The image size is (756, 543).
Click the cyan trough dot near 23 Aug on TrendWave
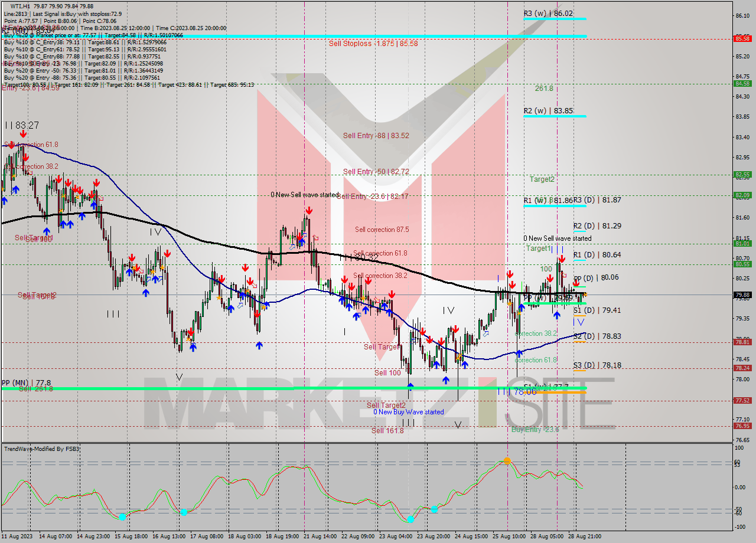pyautogui.click(x=410, y=521)
